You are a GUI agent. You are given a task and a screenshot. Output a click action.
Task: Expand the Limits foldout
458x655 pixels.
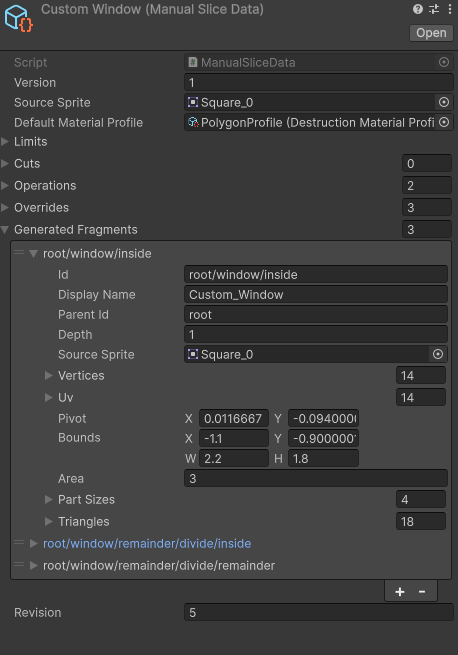tap(5, 142)
